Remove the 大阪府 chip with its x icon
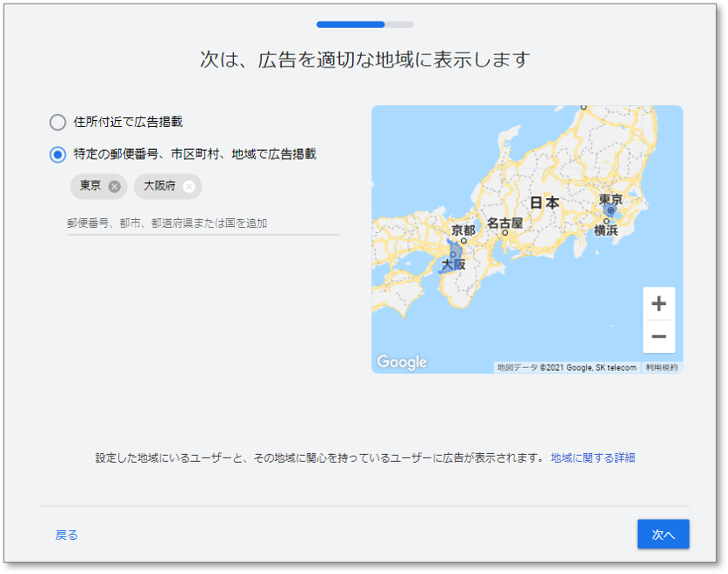This screenshot has height=574, width=728. pyautogui.click(x=188, y=187)
